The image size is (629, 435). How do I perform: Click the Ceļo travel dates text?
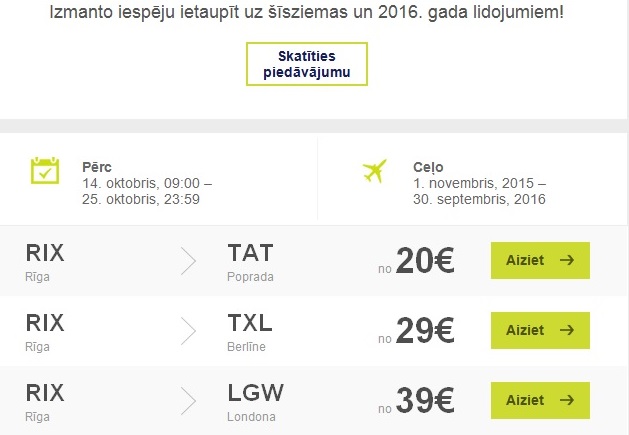click(480, 183)
